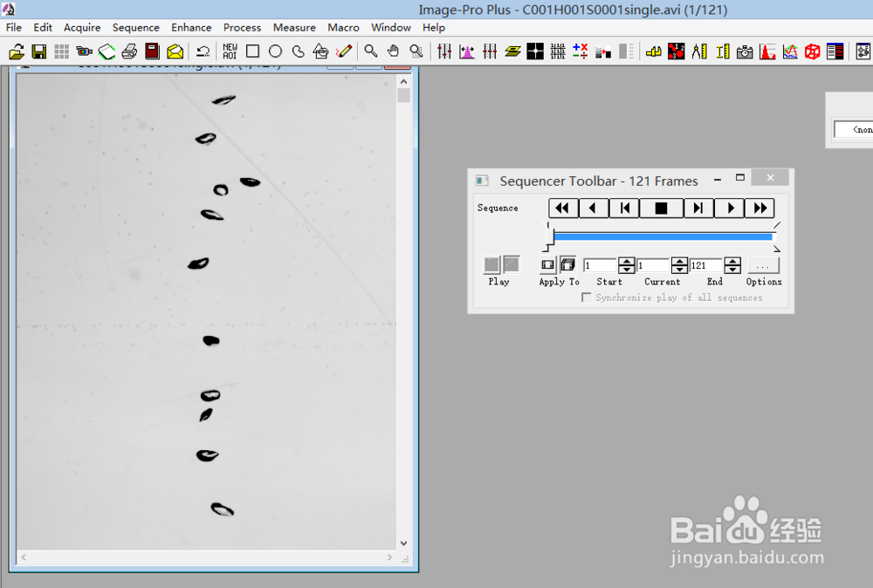Stop sequence playback
The image size is (873, 588).
click(661, 208)
